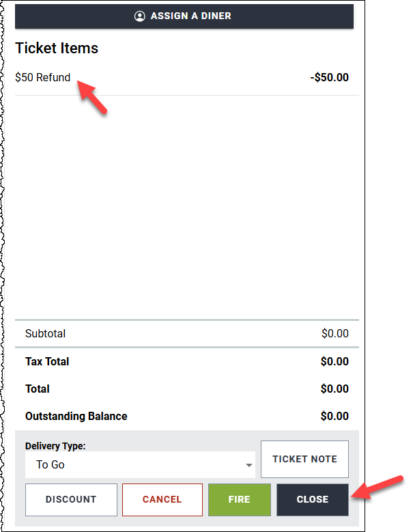Cancel the ticket with the red button

click(x=162, y=500)
